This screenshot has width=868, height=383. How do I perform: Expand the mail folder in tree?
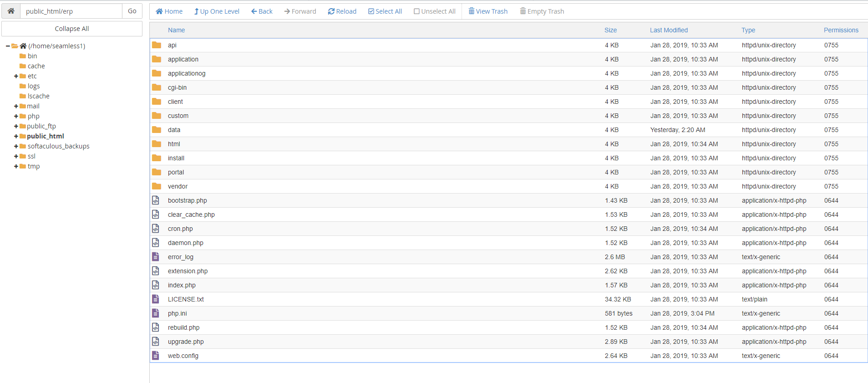16,106
